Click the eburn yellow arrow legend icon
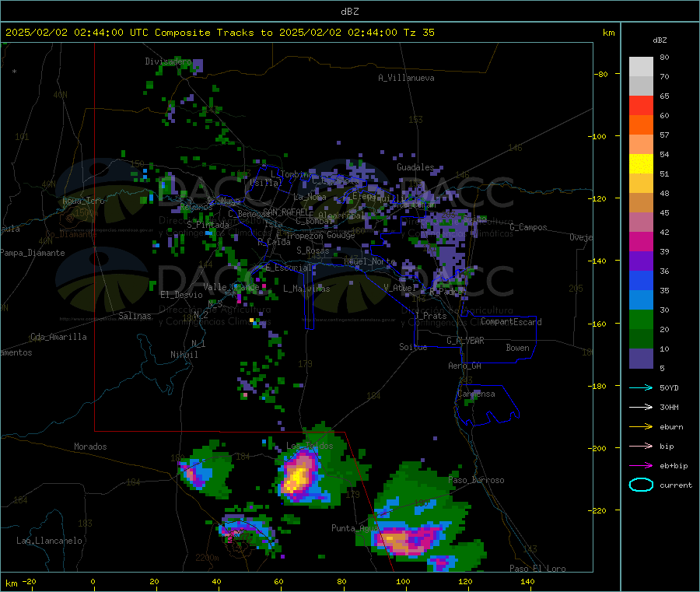This screenshot has height=592, width=700. [x=641, y=427]
